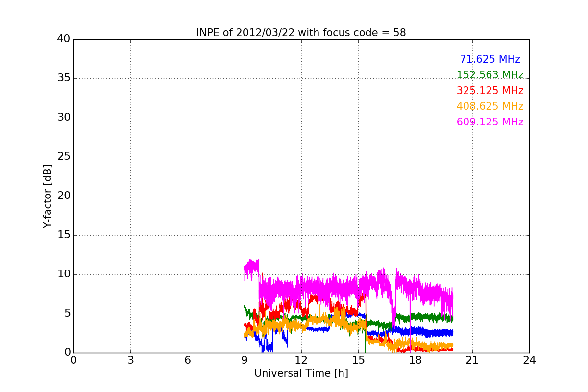The image size is (588, 392).
Task: Click the y-axis tick label 30
Action: tap(64, 118)
